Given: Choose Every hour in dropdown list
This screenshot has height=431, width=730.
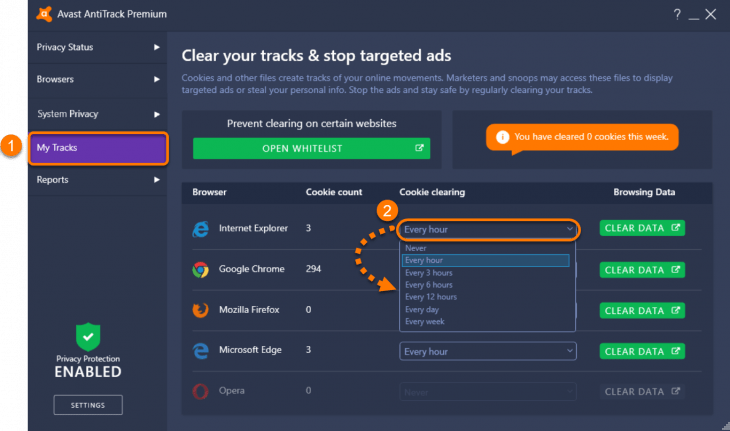Looking at the screenshot, I should pyautogui.click(x=485, y=260).
